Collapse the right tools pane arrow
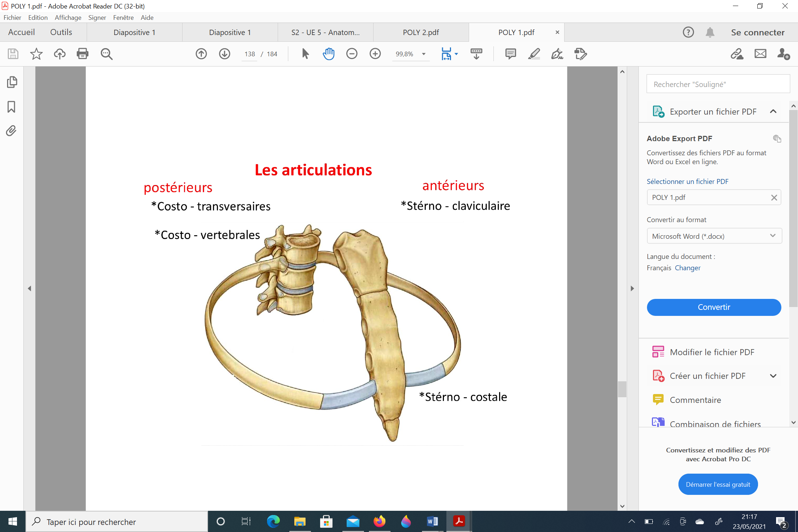The height and width of the screenshot is (532, 798). coord(632,288)
